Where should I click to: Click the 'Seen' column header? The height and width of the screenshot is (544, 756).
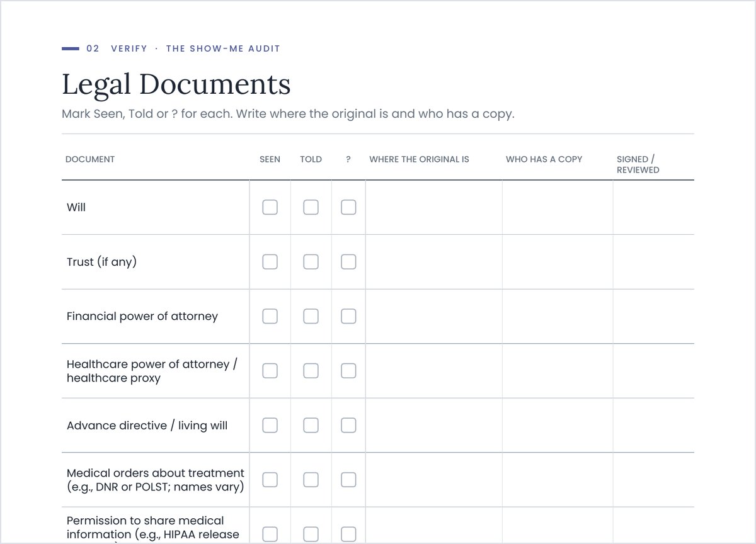(x=270, y=159)
